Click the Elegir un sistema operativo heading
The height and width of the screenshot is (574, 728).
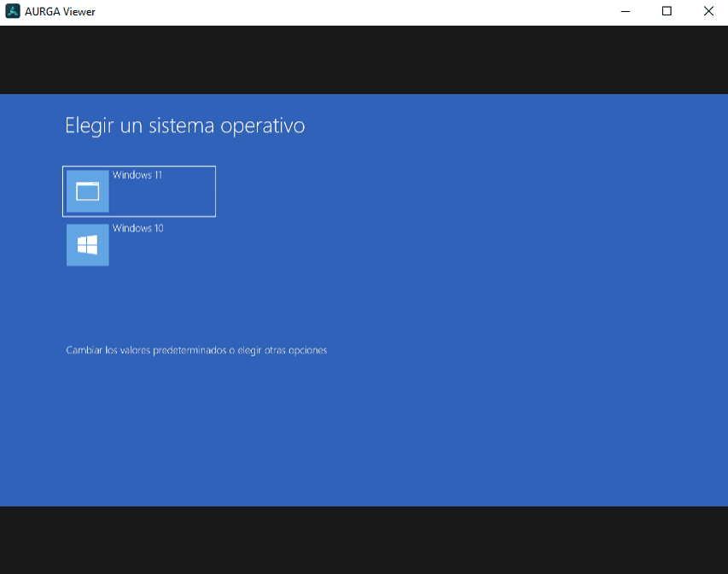[185, 126]
